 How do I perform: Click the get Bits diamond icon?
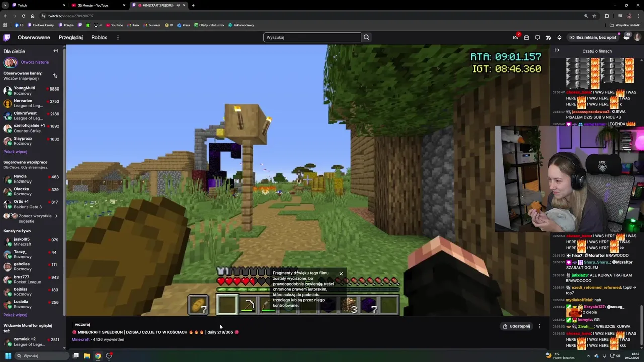[x=559, y=37]
